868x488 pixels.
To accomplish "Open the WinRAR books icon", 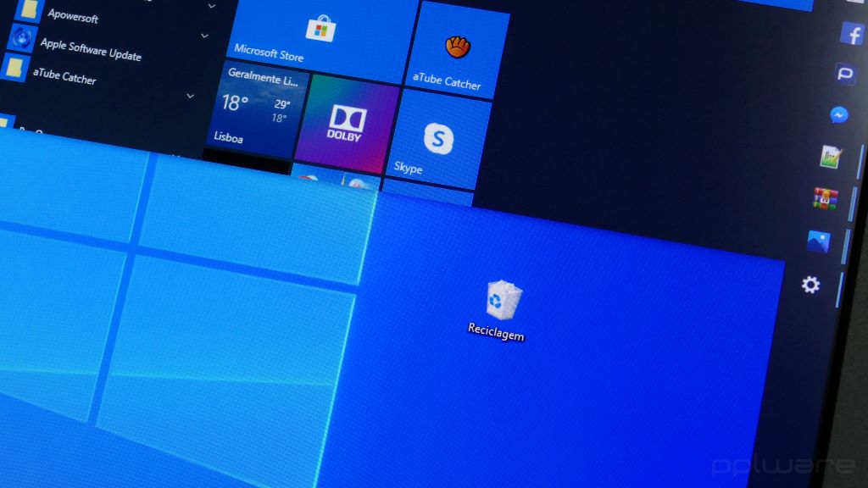I will (x=825, y=198).
